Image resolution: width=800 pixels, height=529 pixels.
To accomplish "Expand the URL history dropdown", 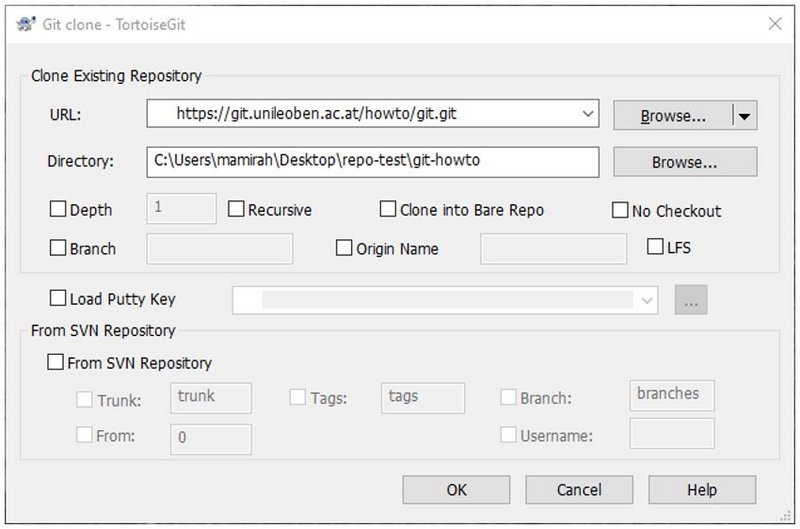I will pos(586,114).
